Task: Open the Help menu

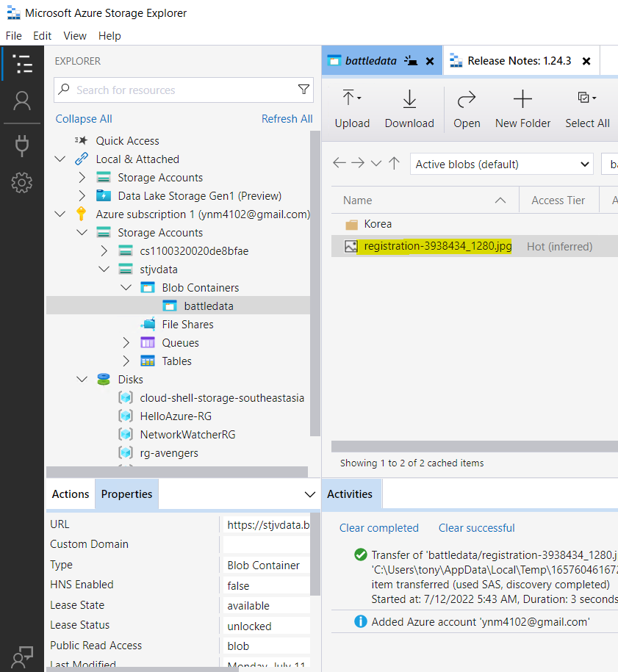Action: [109, 36]
